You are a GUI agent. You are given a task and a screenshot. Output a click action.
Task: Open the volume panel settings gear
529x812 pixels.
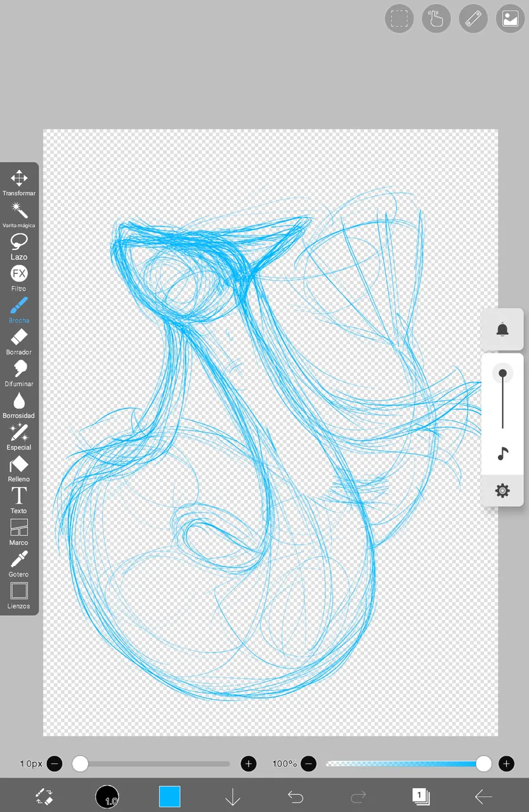(502, 490)
